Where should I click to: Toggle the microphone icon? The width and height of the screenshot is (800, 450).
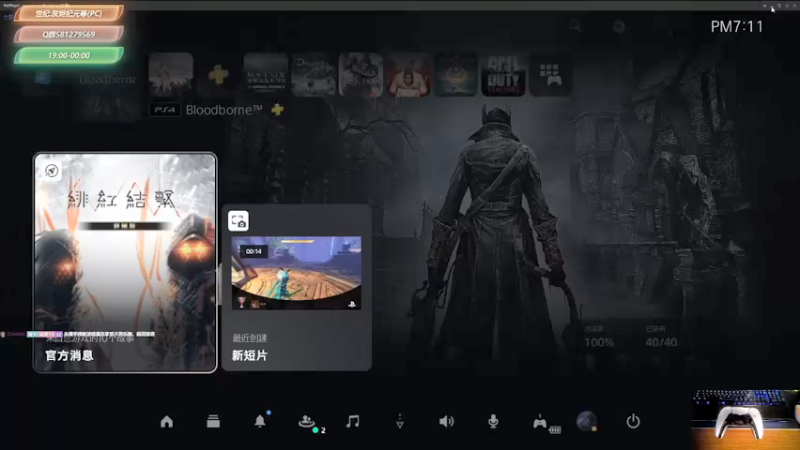pos(493,421)
